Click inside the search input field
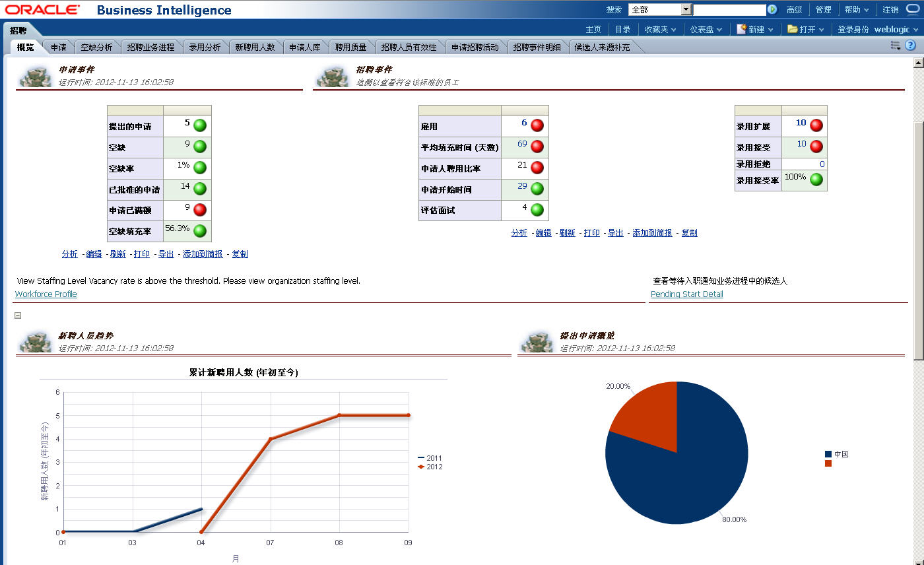Viewport: 924px width, 565px height. 729,9
